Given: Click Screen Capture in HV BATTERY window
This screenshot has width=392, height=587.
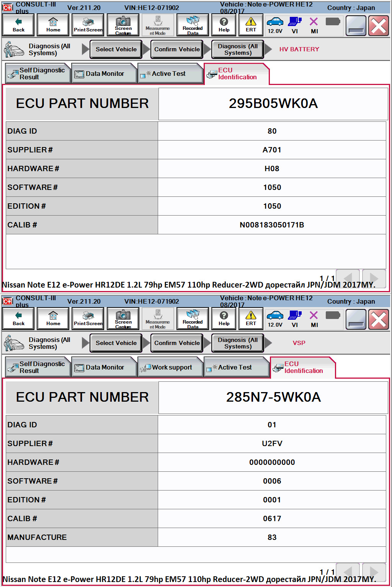Looking at the screenshot, I should pyautogui.click(x=123, y=25).
